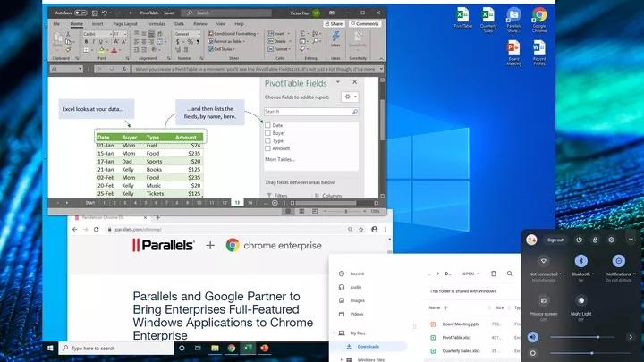This screenshot has width=644, height=362.
Task: Click the PowerPoint icon in Windows taskbar
Action: [265, 348]
